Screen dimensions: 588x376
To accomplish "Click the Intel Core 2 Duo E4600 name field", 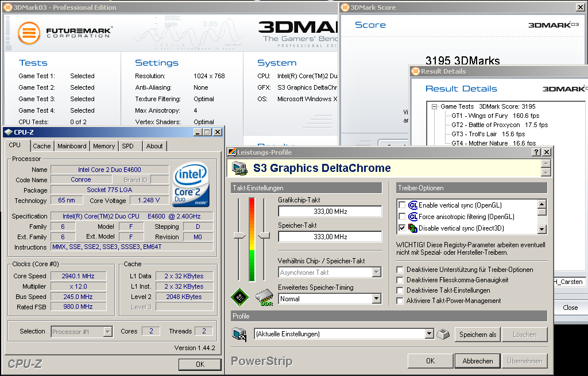I will pos(110,170).
